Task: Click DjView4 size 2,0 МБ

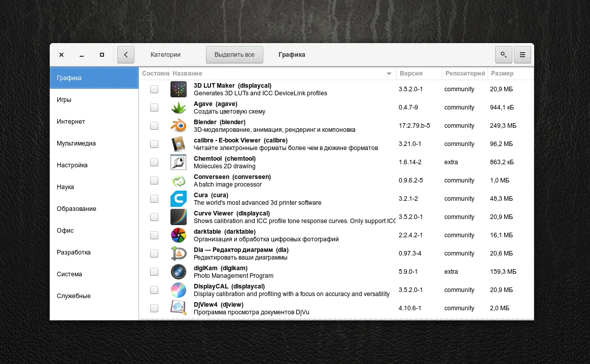Action: pyautogui.click(x=500, y=308)
